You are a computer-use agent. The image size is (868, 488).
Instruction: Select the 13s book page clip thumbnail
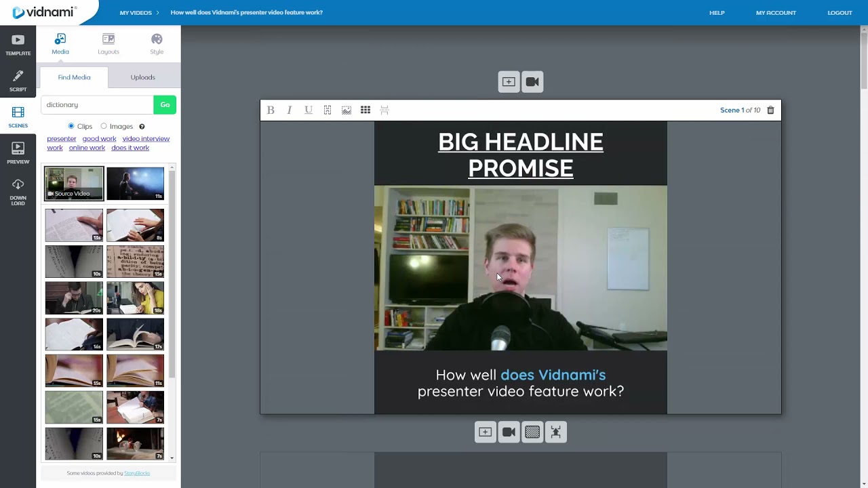pyautogui.click(x=74, y=225)
